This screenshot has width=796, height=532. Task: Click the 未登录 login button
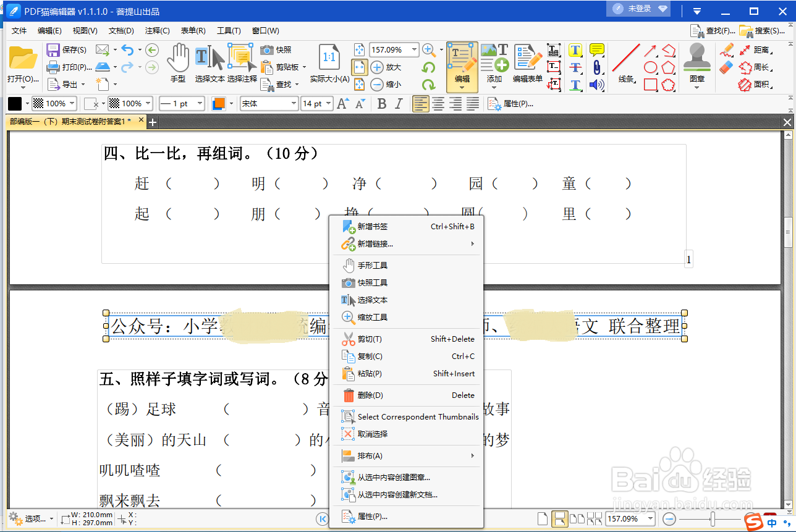pos(640,9)
